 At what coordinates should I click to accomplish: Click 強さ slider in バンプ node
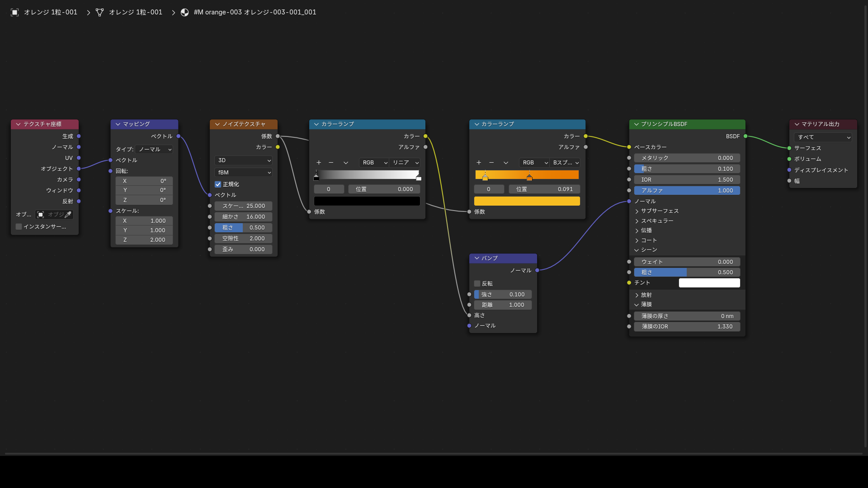point(503,295)
